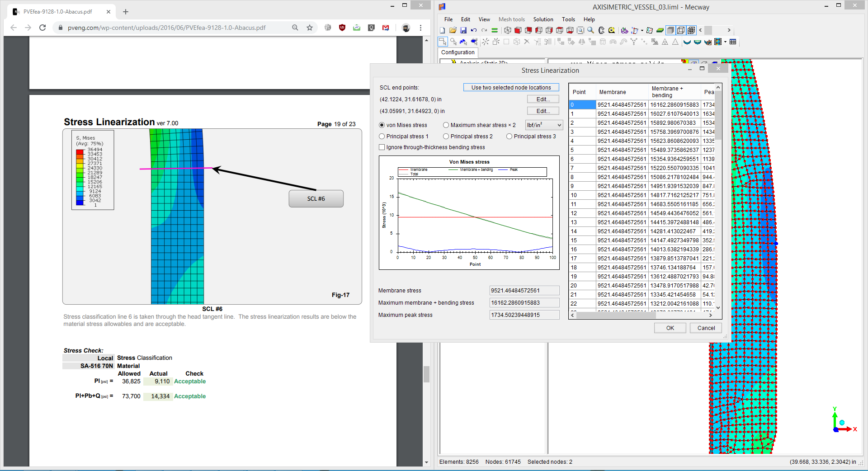Select the Principal stress 3 radio button

(509, 137)
